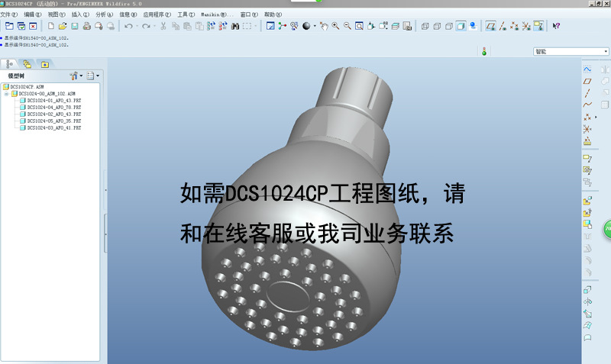Viewport: 611px width, 364px height.
Task: Click the traffic light regeneration status icon
Action: click(484, 51)
